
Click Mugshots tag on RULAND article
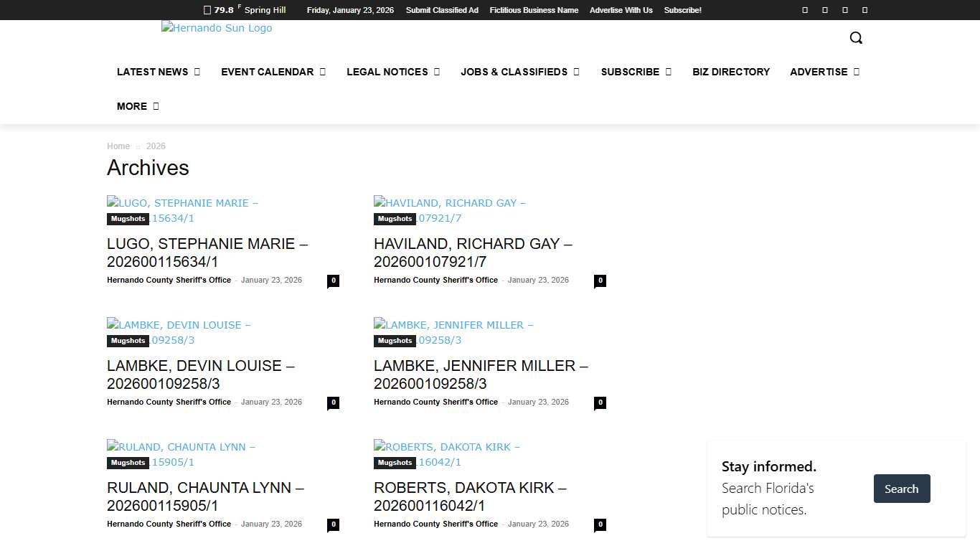[x=128, y=463]
